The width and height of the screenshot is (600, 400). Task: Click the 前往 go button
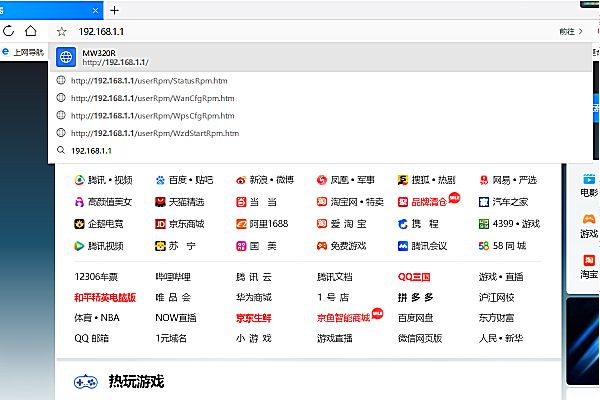(571, 31)
